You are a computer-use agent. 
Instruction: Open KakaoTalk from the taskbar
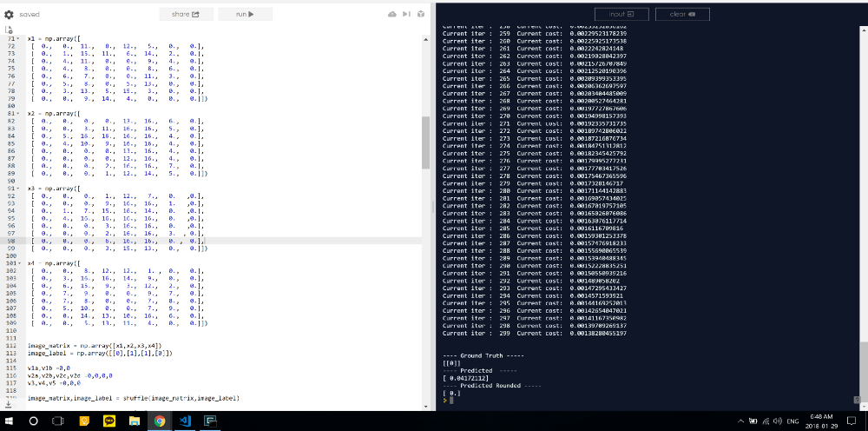coord(109,421)
